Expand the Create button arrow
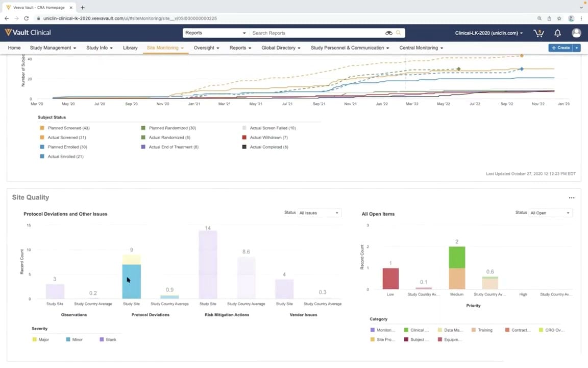This screenshot has width=588, height=368. (577, 48)
